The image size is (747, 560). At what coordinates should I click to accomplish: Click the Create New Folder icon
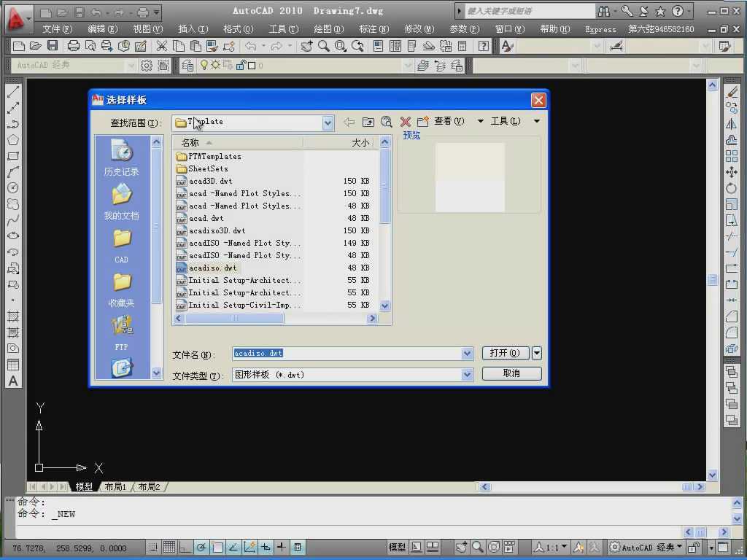point(422,122)
